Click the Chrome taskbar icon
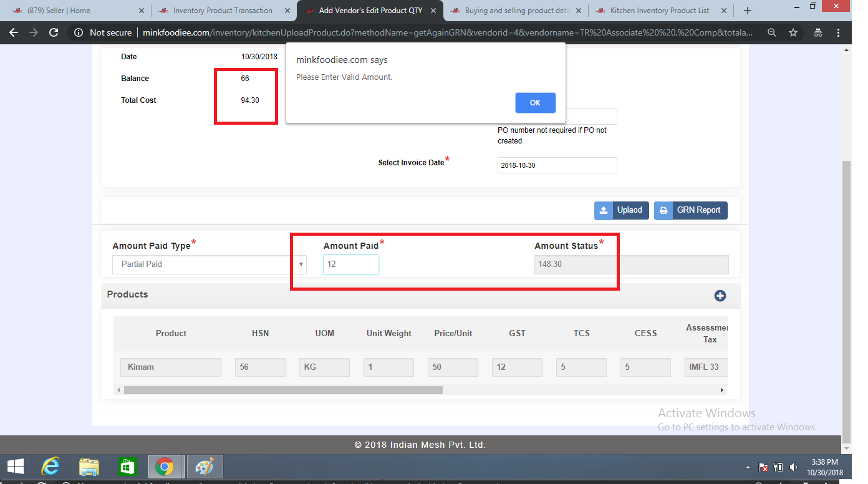 point(165,467)
